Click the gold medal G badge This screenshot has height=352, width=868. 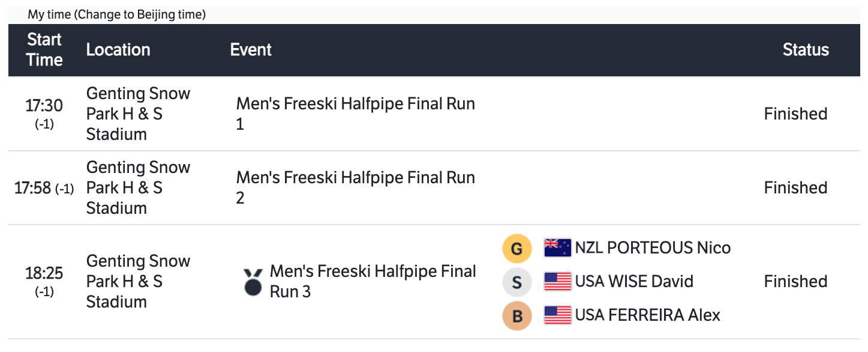tap(517, 248)
